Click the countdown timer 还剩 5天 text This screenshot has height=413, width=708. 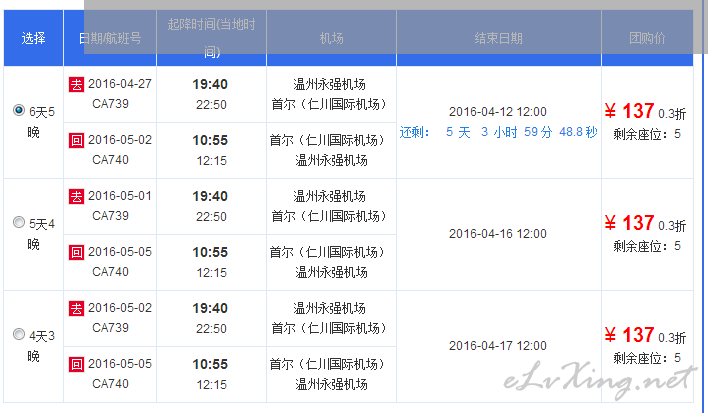[498, 132]
